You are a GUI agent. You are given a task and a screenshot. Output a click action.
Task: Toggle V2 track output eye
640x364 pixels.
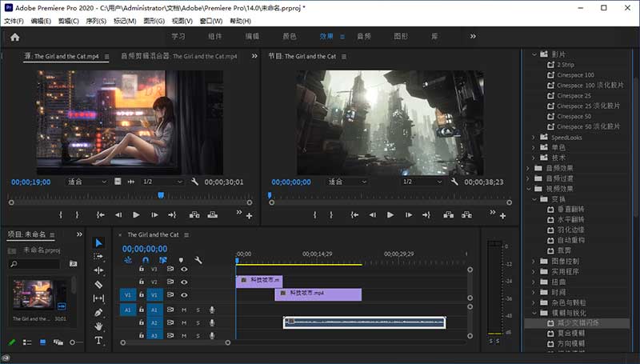click(x=184, y=282)
